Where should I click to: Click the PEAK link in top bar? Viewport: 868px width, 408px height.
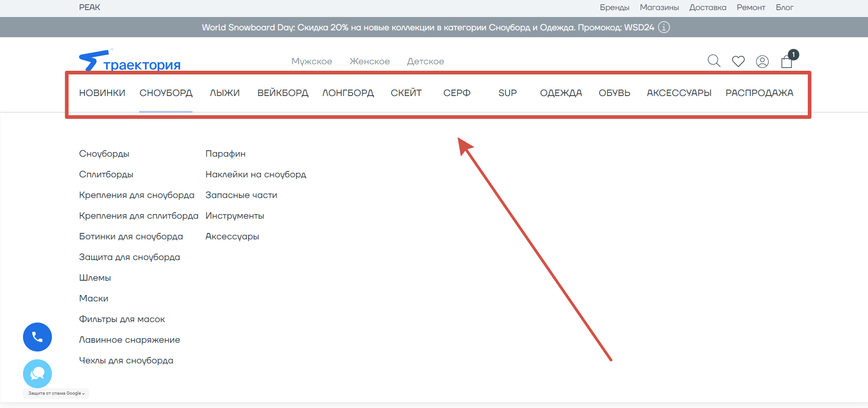pos(90,7)
